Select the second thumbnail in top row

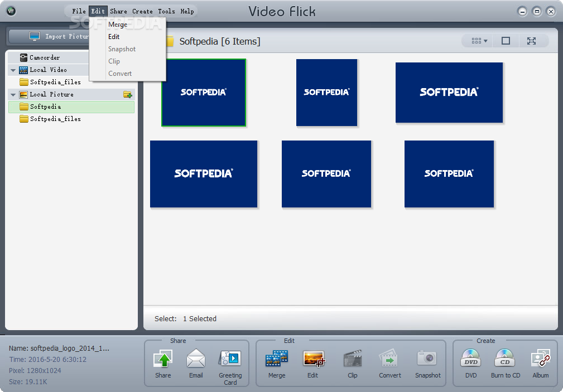[326, 93]
